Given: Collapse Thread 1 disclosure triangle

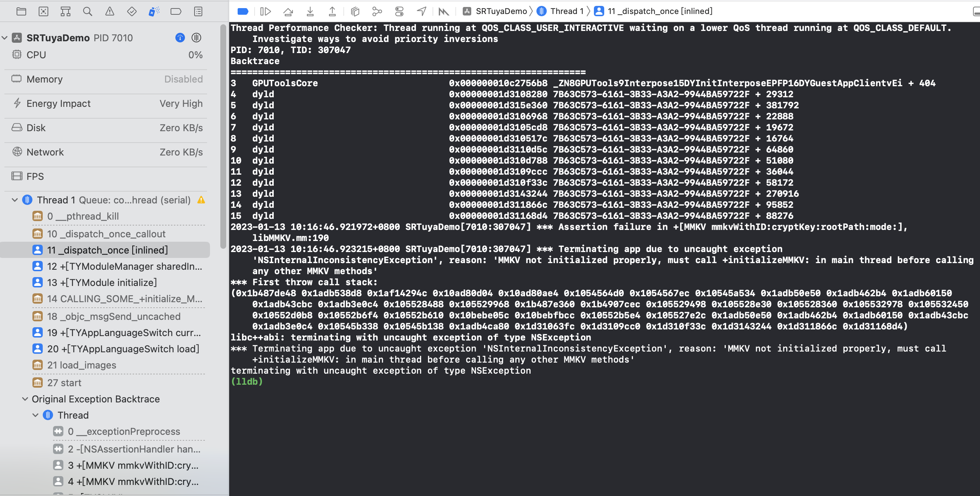Looking at the screenshot, I should 15,200.
